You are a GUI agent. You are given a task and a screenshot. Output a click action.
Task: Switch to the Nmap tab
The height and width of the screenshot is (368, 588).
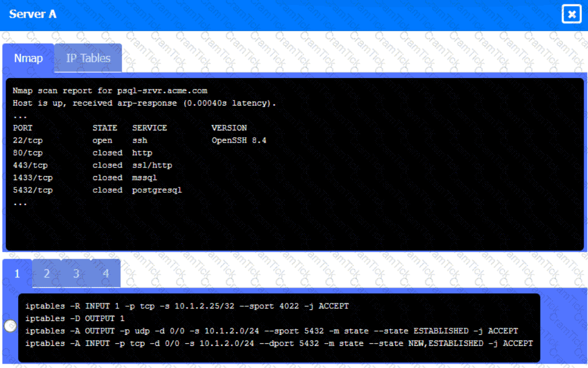(28, 58)
